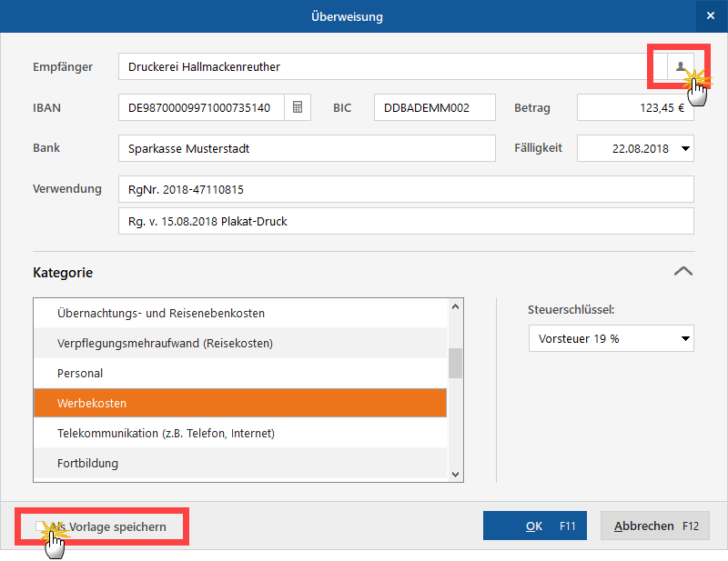Click the category list scrollbar thumb
728x561 pixels.
455,364
